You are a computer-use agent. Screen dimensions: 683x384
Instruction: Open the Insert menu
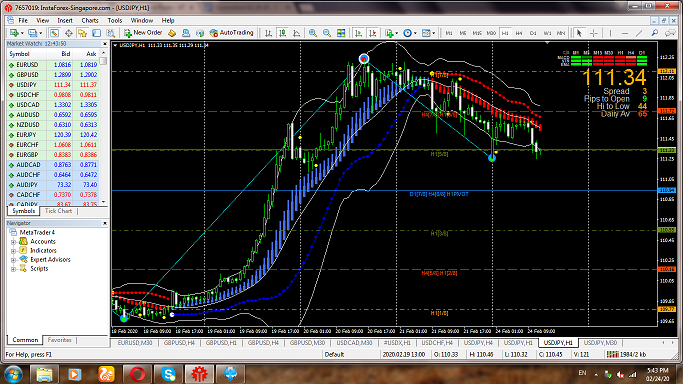click(x=65, y=20)
